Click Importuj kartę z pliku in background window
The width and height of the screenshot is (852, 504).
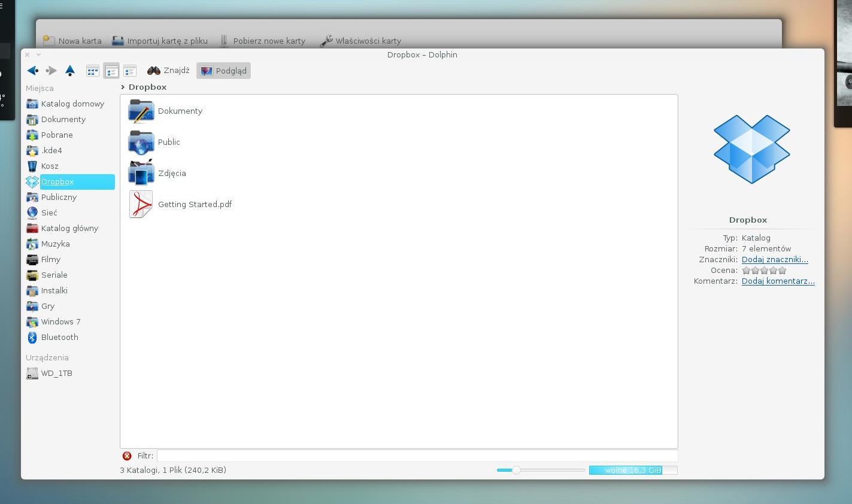160,41
